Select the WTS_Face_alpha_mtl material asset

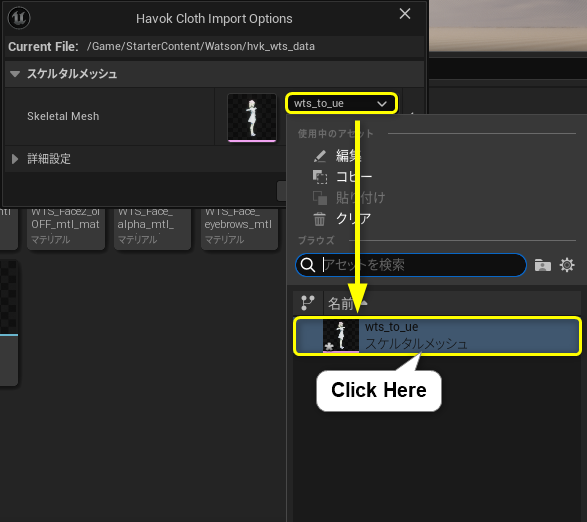tap(152, 228)
